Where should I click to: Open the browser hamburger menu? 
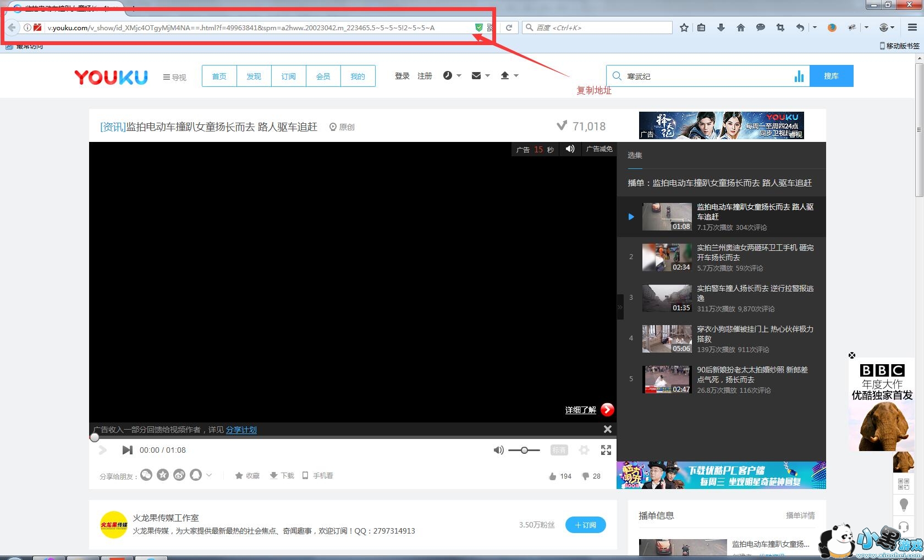tap(912, 28)
